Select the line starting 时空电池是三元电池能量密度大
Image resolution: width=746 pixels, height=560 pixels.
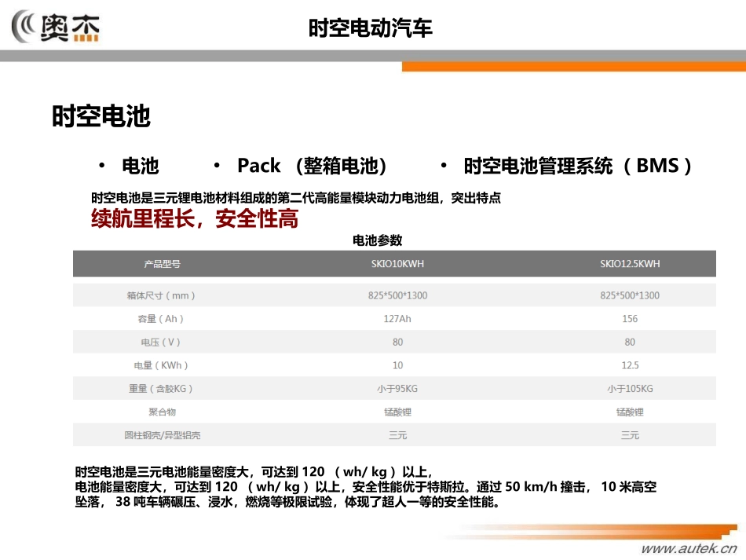coord(254,472)
